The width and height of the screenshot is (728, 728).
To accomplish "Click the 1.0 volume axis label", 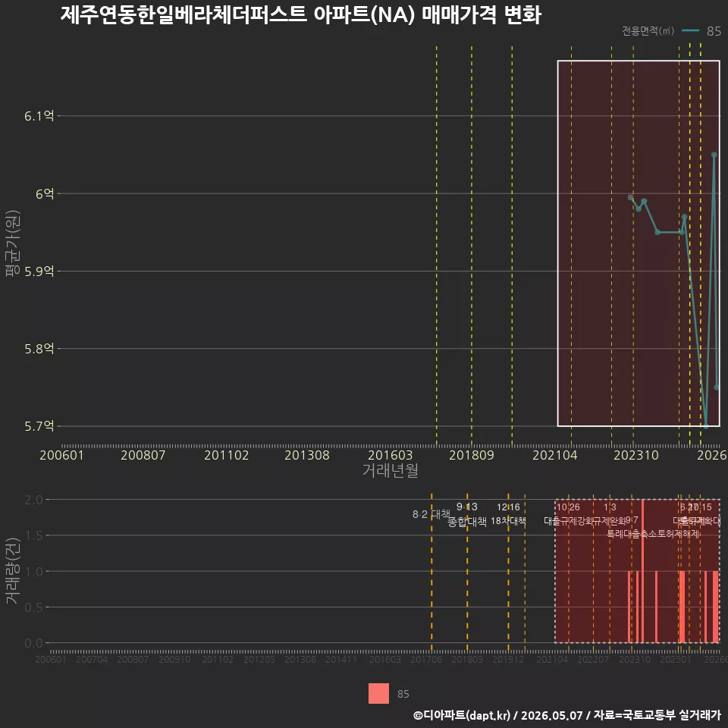I will 33,572.
